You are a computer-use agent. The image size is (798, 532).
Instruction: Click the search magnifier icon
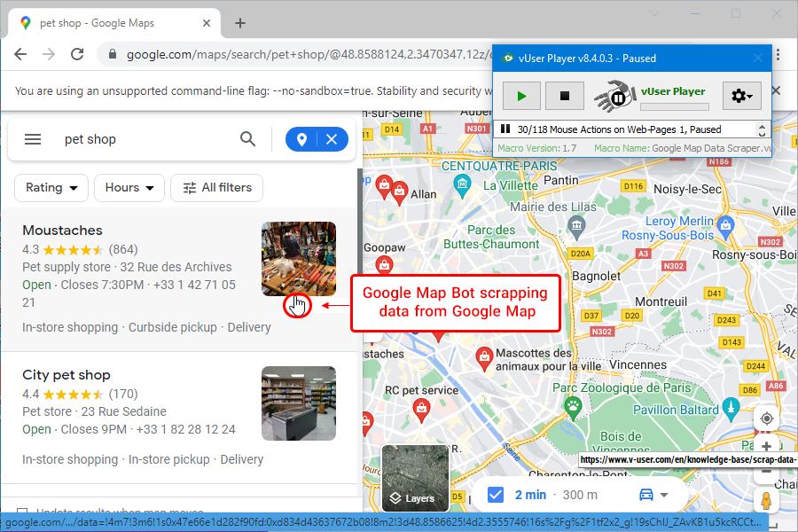pyautogui.click(x=248, y=139)
